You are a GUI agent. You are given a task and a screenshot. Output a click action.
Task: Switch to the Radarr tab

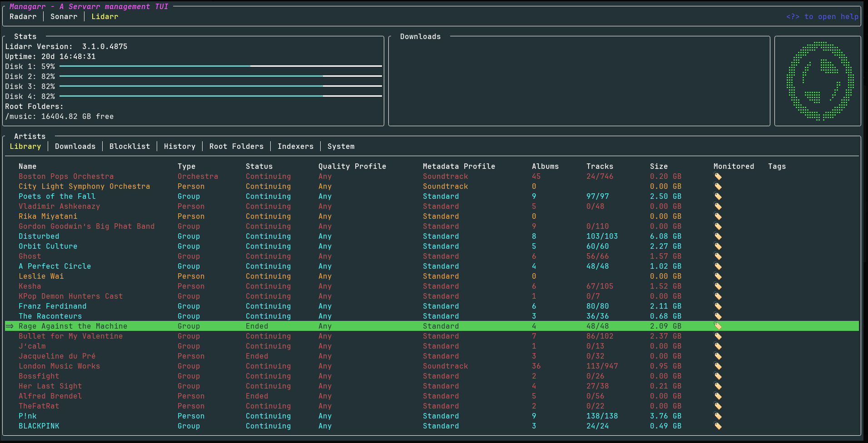(x=23, y=17)
